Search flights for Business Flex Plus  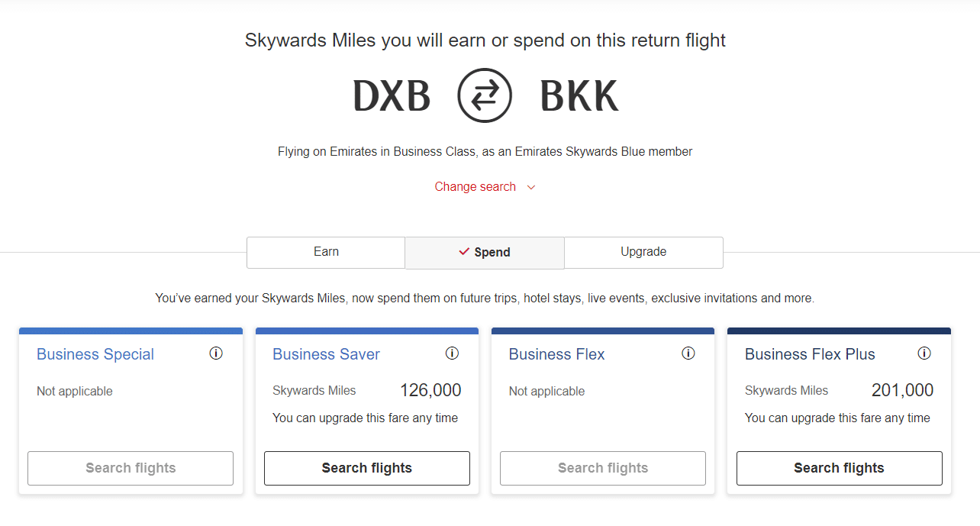point(839,468)
